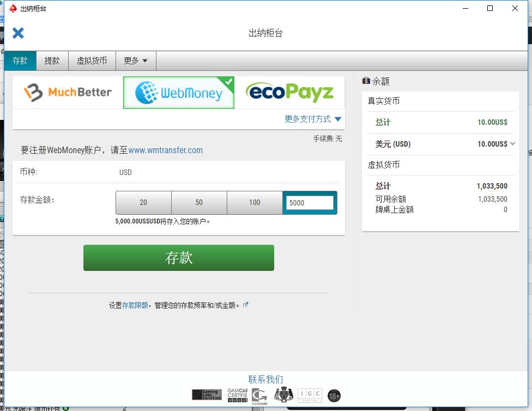Image resolution: width=532 pixels, height=411 pixels.
Task: Expand the 更多 dropdown tab
Action: click(136, 61)
